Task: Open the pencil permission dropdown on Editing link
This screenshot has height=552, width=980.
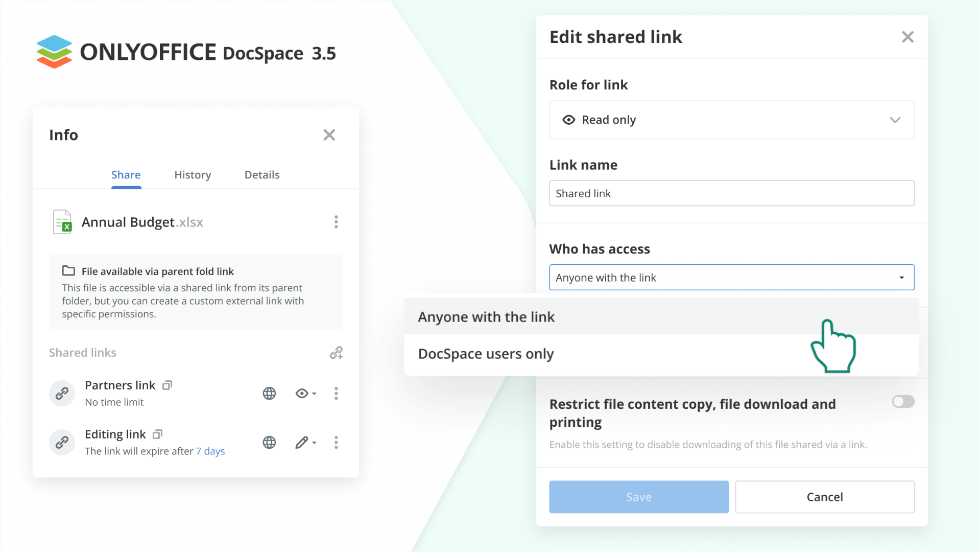Action: [x=305, y=443]
